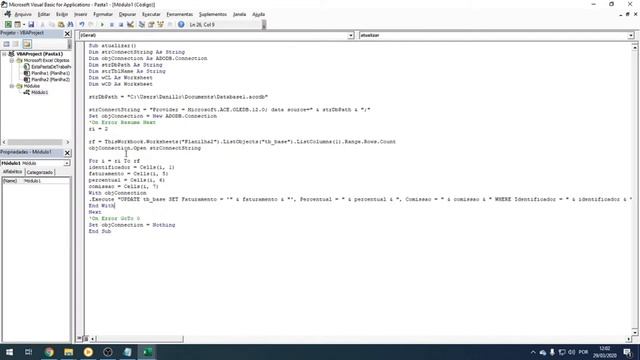Image resolution: width=640 pixels, height=360 pixels.
Task: Open the Formatar menu
Action: coord(103,14)
